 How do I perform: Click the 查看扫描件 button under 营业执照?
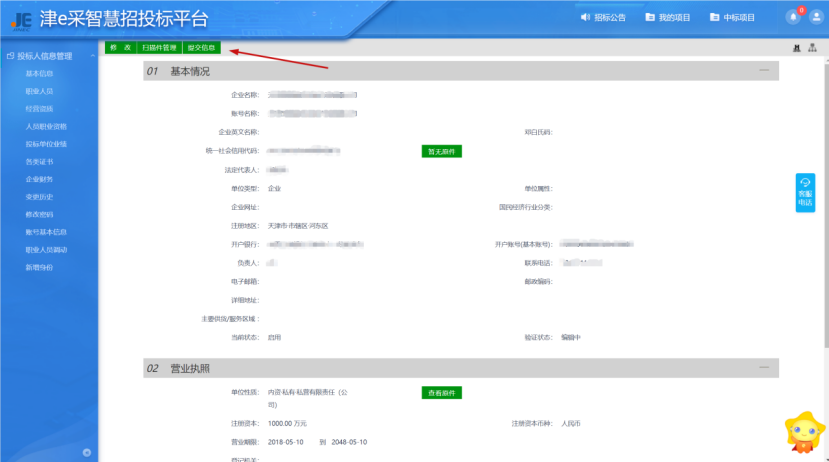441,393
